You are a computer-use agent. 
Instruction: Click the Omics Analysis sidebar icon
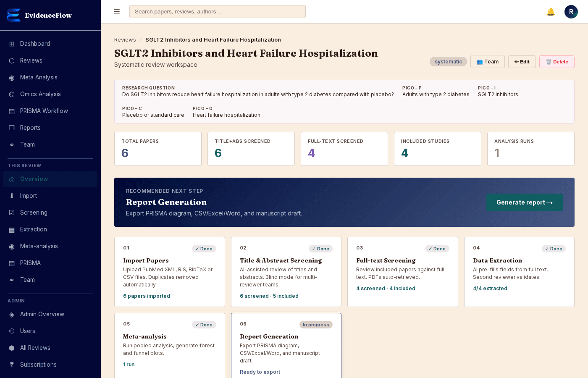12,94
